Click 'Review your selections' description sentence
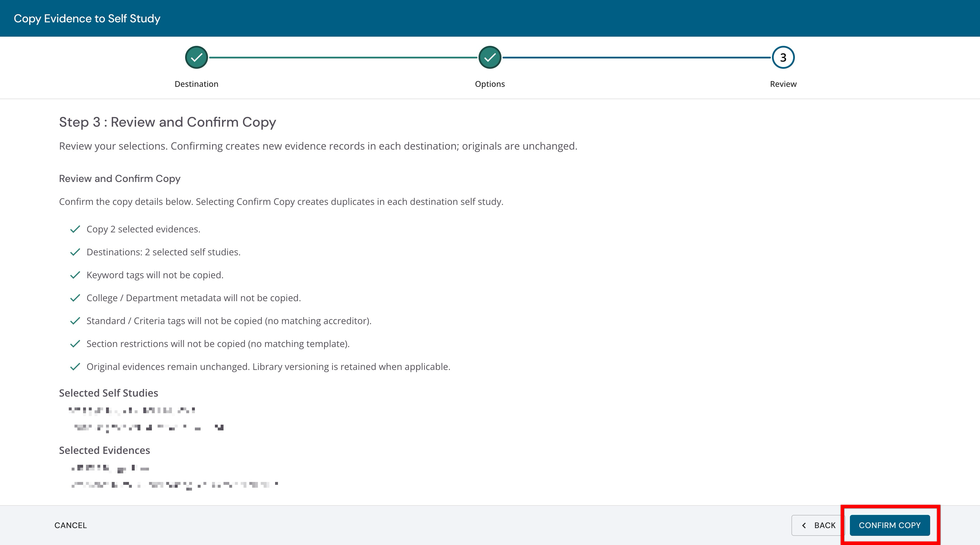 coord(318,146)
